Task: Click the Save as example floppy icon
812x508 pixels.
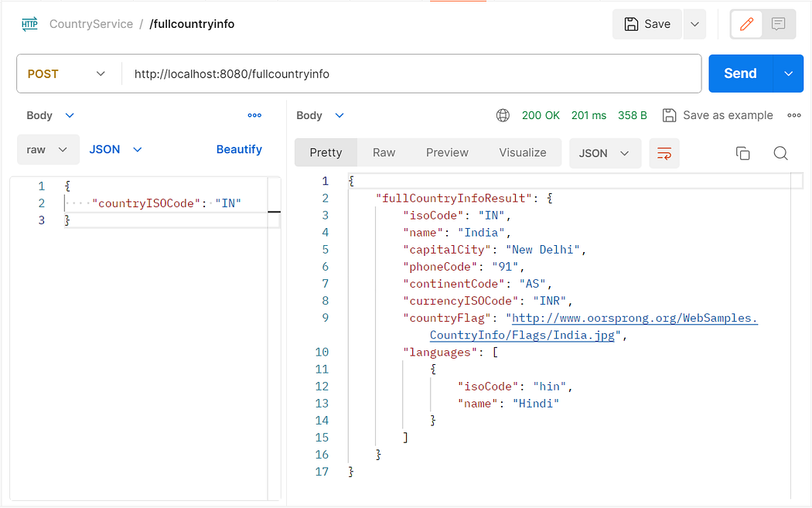Action: 669,114
